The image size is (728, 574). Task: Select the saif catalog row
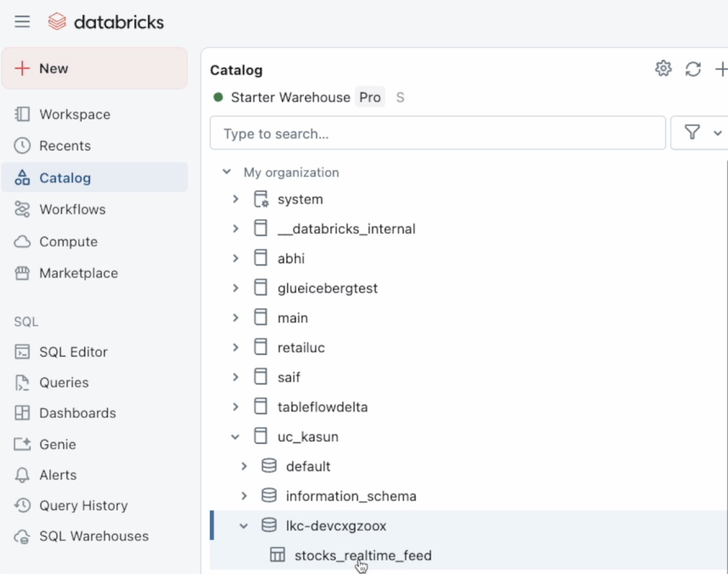(469, 377)
